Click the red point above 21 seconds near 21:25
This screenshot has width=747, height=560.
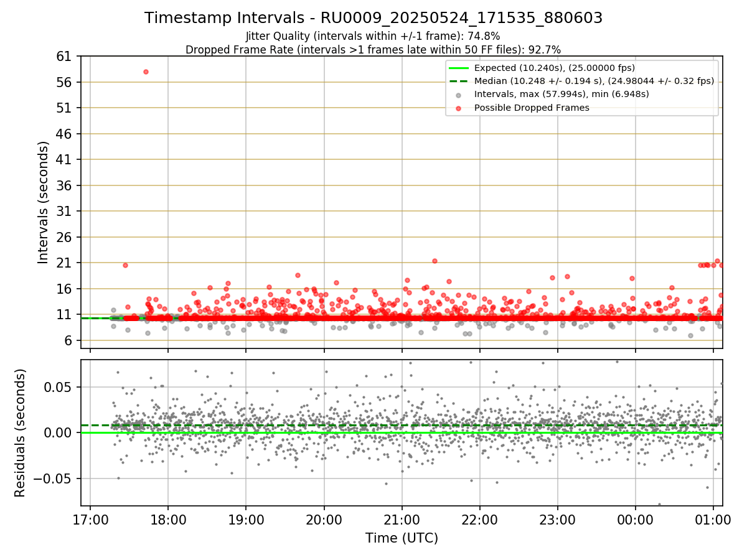[435, 261]
